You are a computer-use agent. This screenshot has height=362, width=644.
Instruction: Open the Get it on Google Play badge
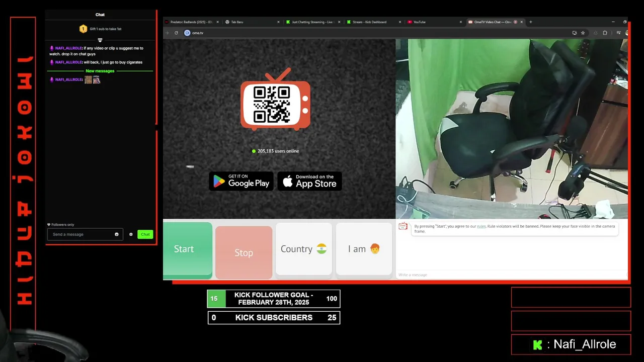(x=241, y=181)
